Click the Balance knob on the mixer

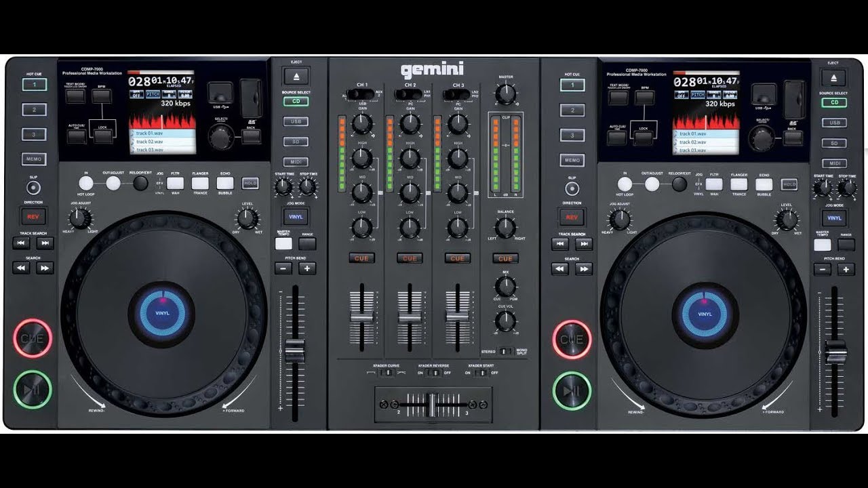pos(505,228)
